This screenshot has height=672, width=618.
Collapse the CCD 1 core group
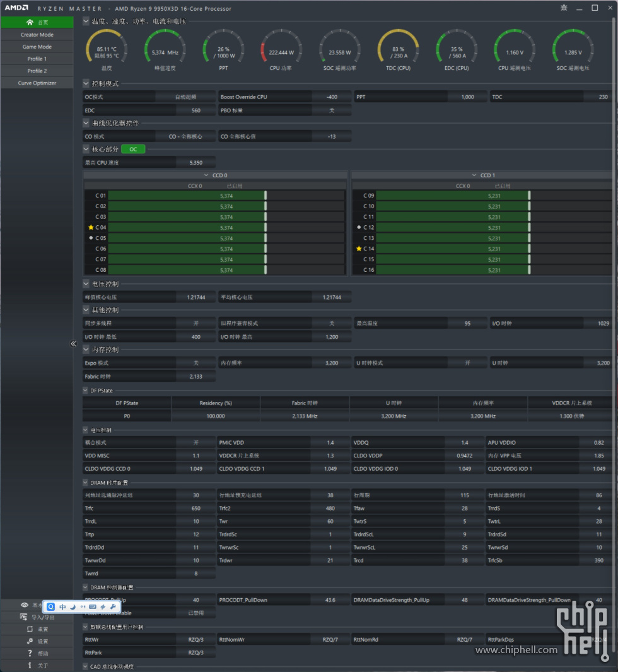click(474, 175)
